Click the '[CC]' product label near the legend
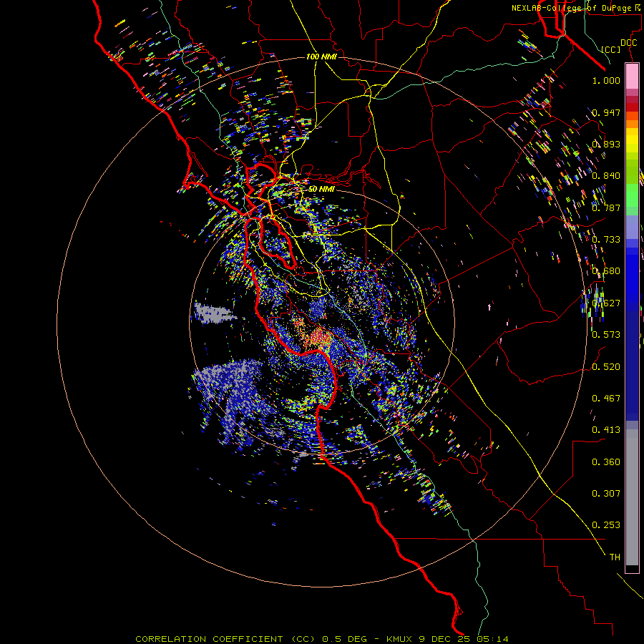 coord(611,49)
